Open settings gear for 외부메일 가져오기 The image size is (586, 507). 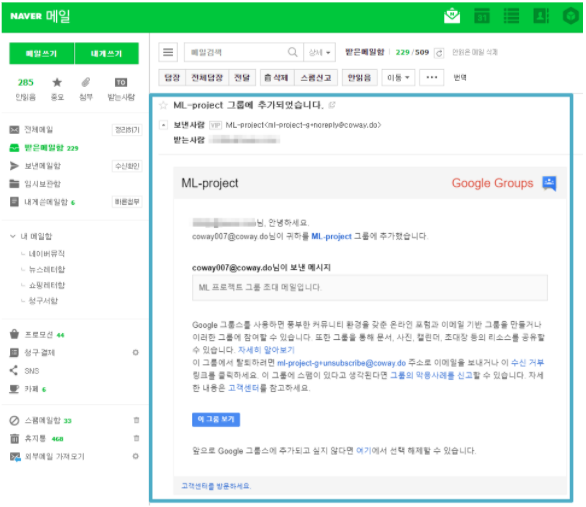pyautogui.click(x=136, y=456)
